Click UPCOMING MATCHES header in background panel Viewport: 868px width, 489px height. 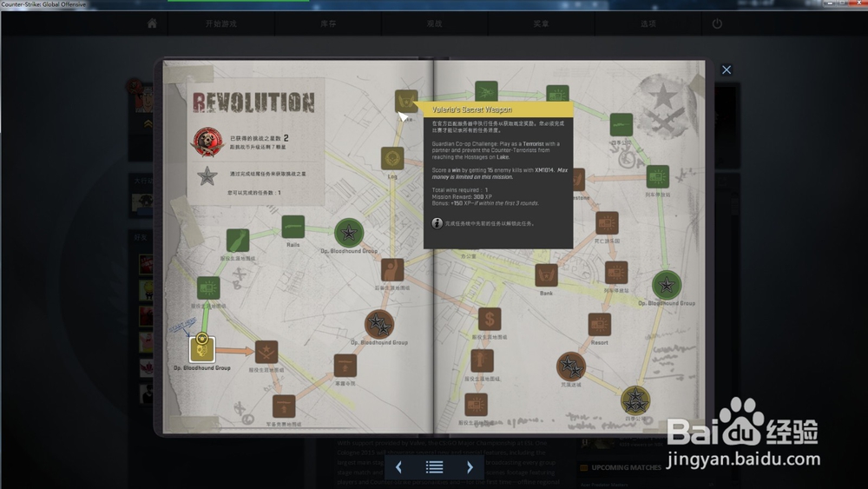pos(626,467)
